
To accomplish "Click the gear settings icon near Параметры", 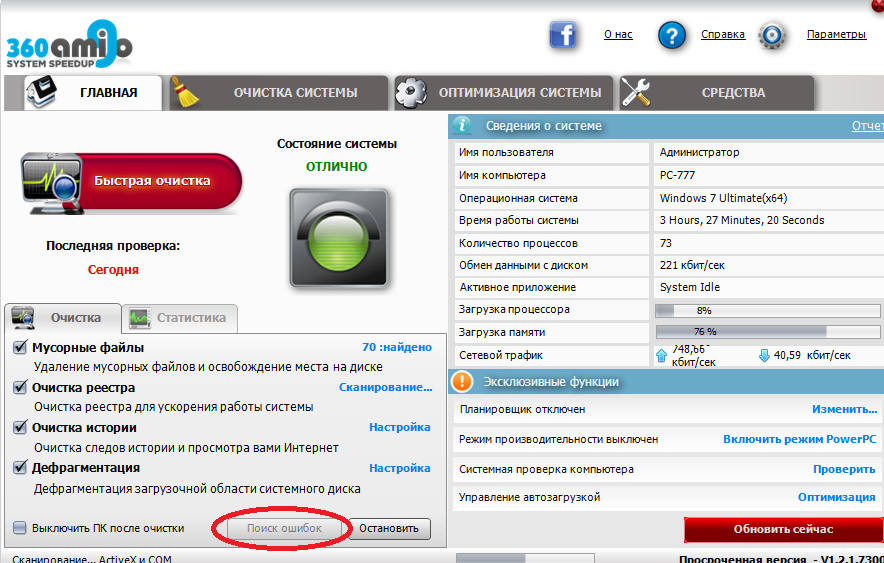I will [x=772, y=36].
